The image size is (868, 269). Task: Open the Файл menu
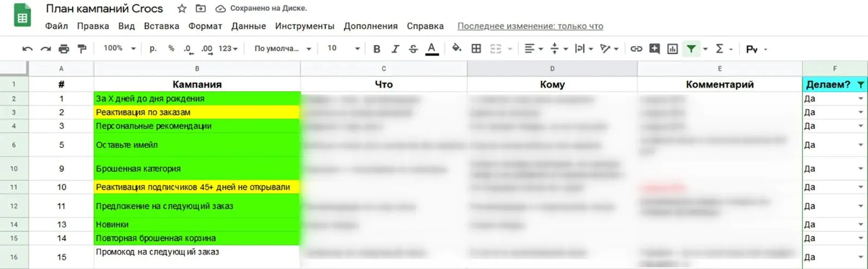coord(57,26)
